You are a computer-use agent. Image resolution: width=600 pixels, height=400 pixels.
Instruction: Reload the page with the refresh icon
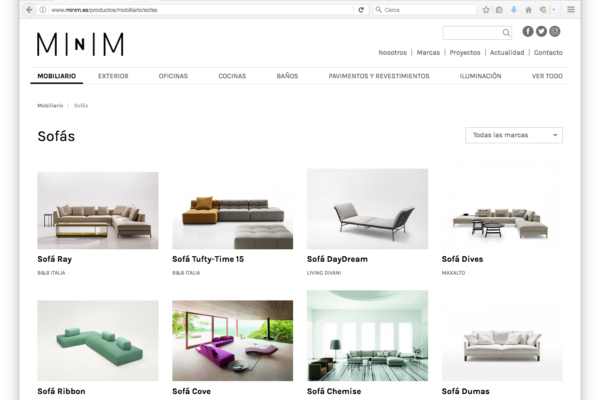[361, 10]
